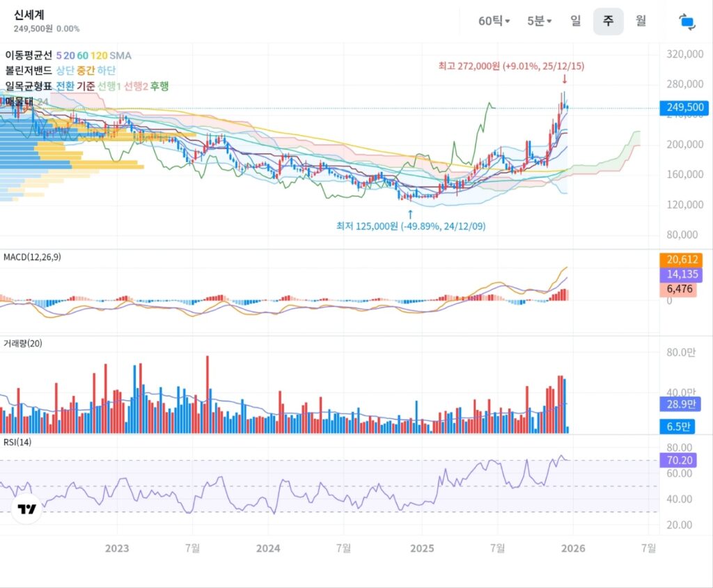This screenshot has width=713, height=588.
Task: Click the rotate/switch chart icon
Action: pos(687,22)
